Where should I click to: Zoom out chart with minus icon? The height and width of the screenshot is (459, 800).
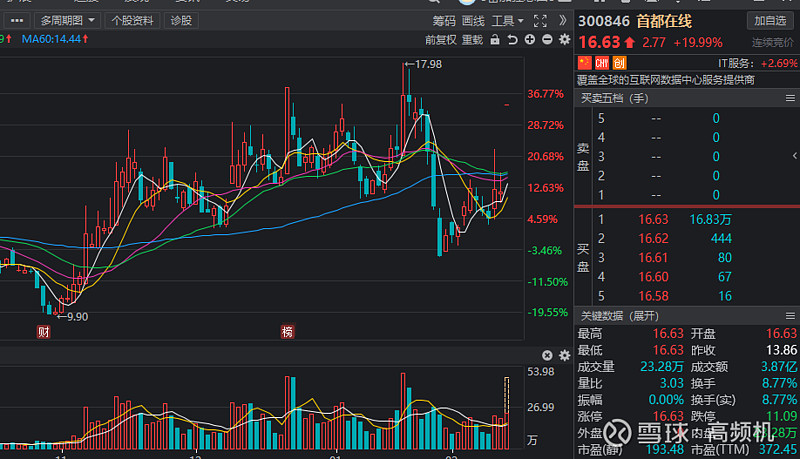coord(547,39)
